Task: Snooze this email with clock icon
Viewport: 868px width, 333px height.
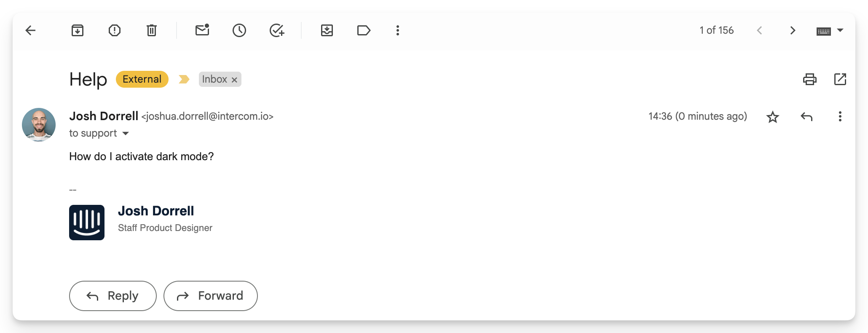Action: 239,30
